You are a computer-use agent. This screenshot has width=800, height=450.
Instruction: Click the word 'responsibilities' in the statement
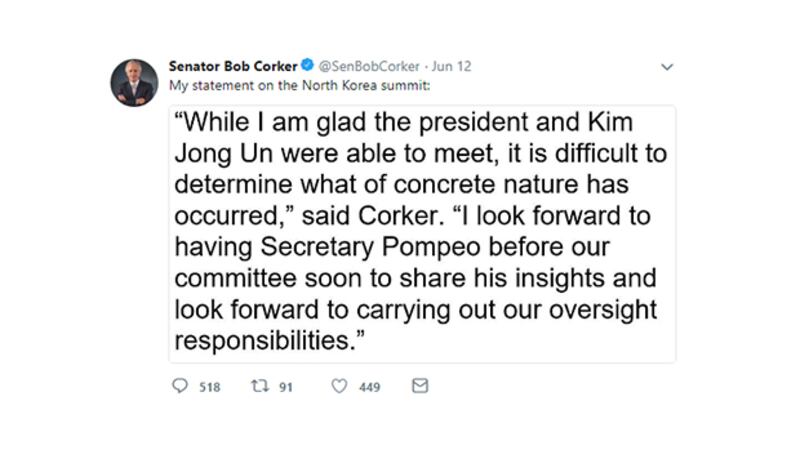pyautogui.click(x=263, y=341)
